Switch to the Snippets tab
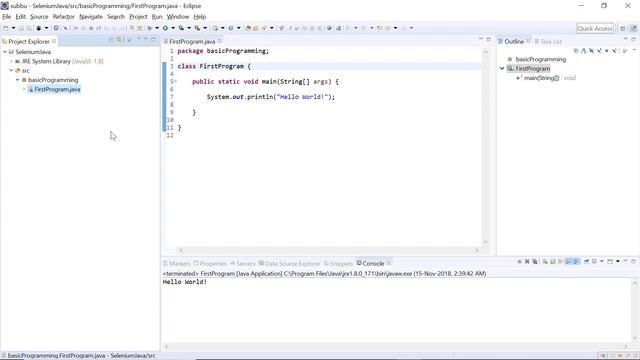 pos(338,264)
